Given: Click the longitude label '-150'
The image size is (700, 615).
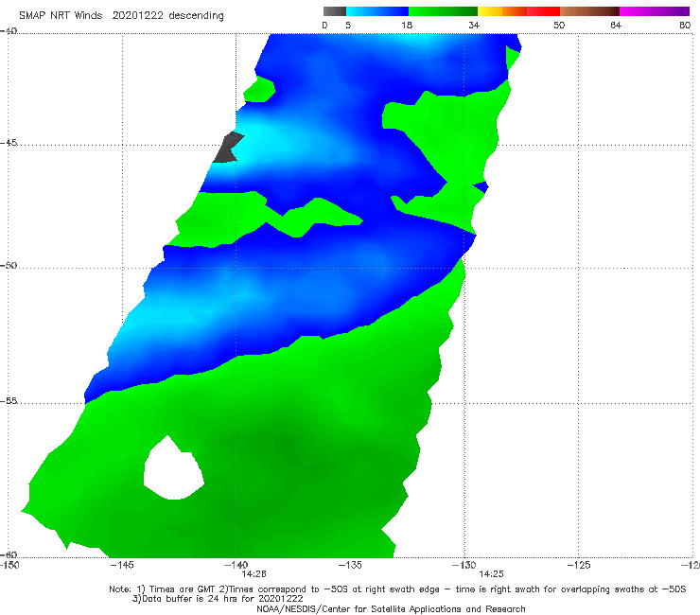Looking at the screenshot, I should [x=9, y=565].
